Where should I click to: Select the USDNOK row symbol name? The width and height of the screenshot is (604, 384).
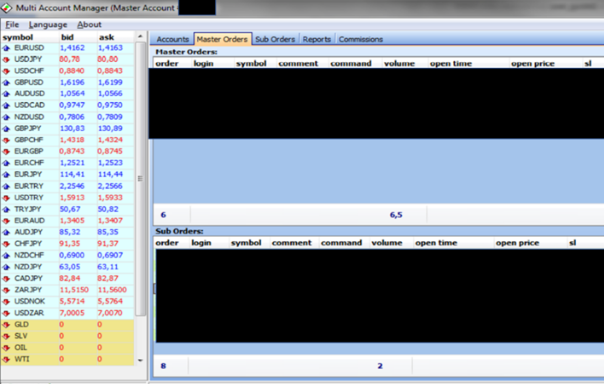[x=30, y=302]
